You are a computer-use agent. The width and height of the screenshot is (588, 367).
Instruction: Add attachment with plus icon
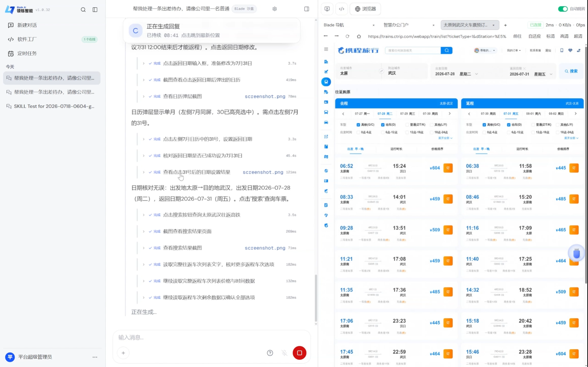coord(123,353)
